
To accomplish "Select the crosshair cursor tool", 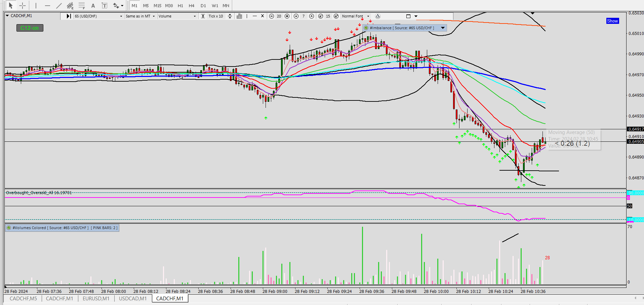I will (x=22, y=5).
